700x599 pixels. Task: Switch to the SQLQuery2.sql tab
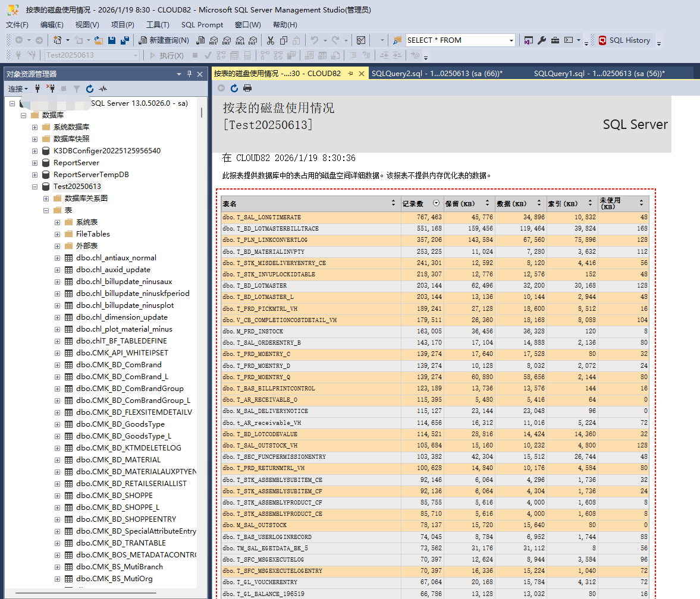tap(437, 74)
